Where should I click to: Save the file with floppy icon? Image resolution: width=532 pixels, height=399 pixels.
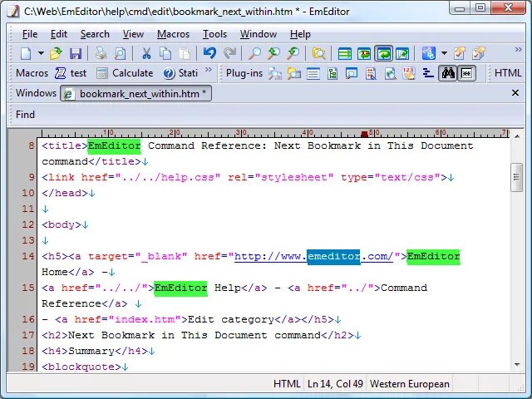pos(76,53)
